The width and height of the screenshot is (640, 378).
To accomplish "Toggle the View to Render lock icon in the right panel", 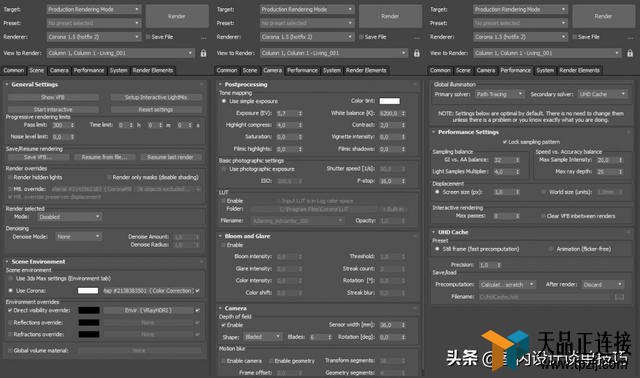I will click(x=630, y=53).
